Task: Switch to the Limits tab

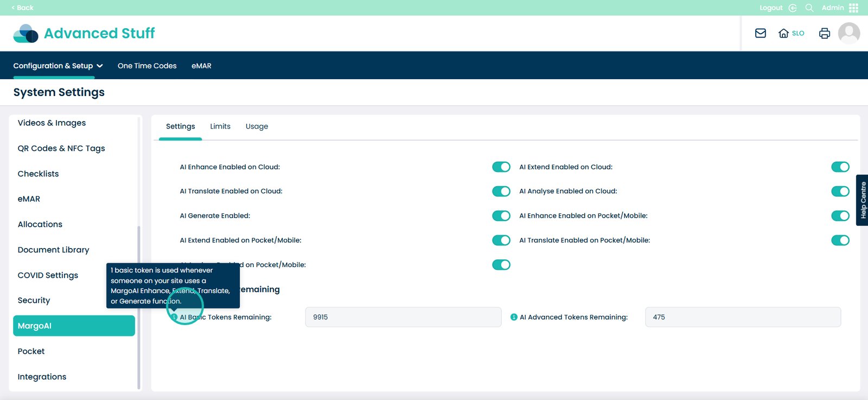Action: [220, 126]
